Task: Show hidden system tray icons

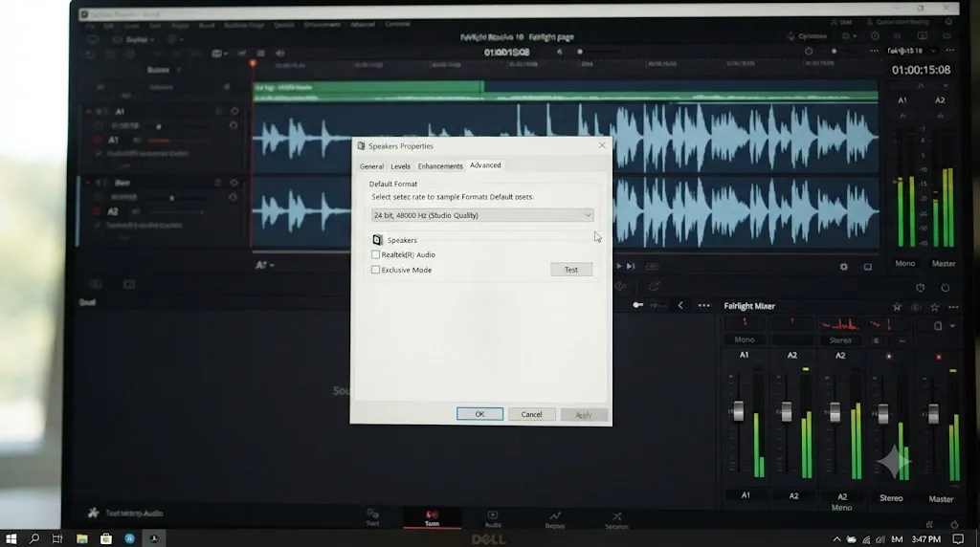Action: click(836, 539)
